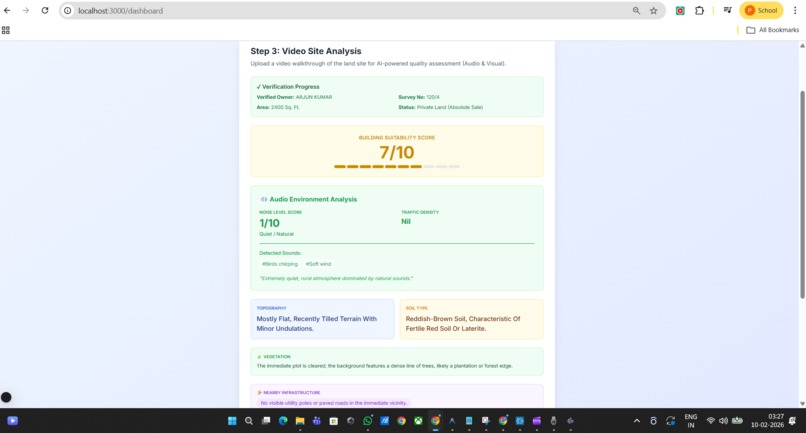This screenshot has height=433, width=806.
Task: Switch the ENG IN input language
Action: pos(691,421)
